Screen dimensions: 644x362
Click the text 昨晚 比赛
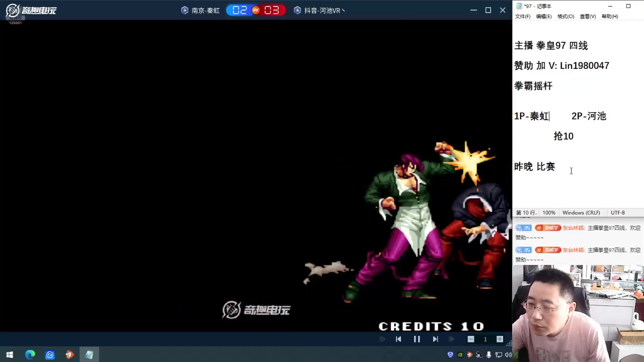534,166
